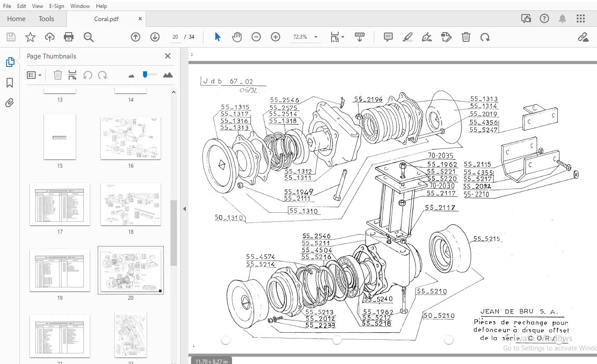Viewport: 597px width, 364px height.
Task: Close the Page Thumbnails panel
Action: point(168,56)
